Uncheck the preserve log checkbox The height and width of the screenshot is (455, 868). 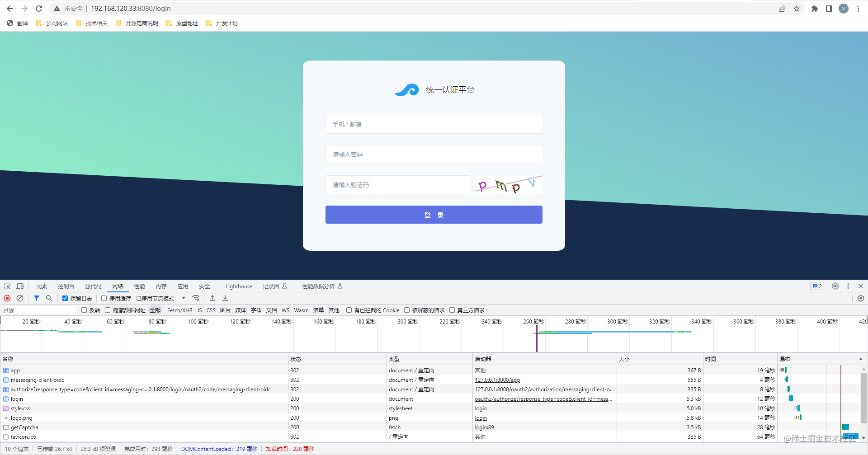pos(65,298)
